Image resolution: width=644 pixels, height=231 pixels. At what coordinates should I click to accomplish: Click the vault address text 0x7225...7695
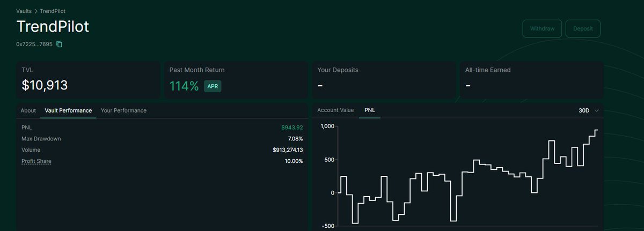34,44
